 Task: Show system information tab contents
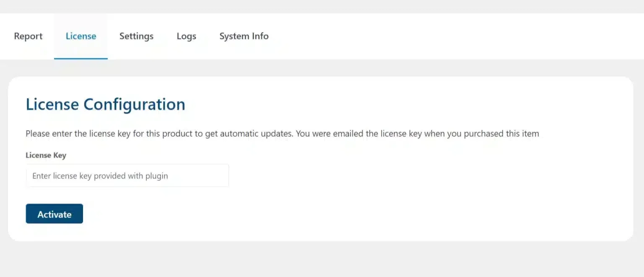point(244,37)
